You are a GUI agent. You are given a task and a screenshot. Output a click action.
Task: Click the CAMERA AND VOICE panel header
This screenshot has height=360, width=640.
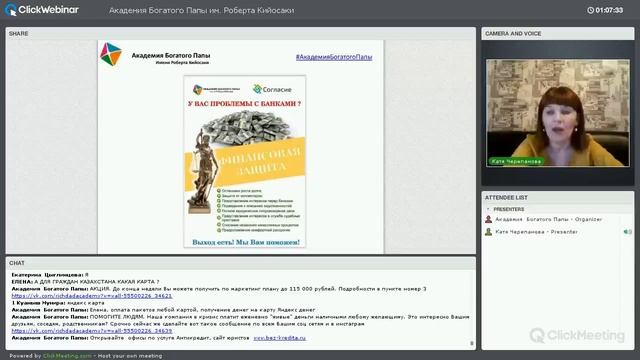[558, 33]
